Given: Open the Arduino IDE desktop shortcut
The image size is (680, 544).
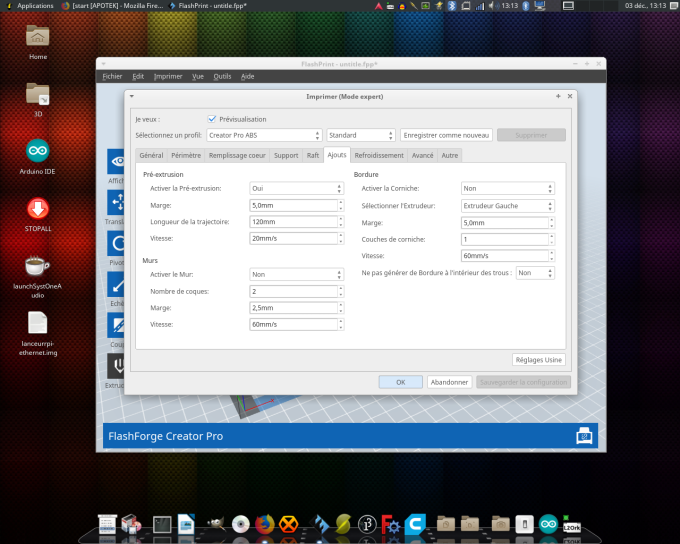Looking at the screenshot, I should [x=37, y=150].
